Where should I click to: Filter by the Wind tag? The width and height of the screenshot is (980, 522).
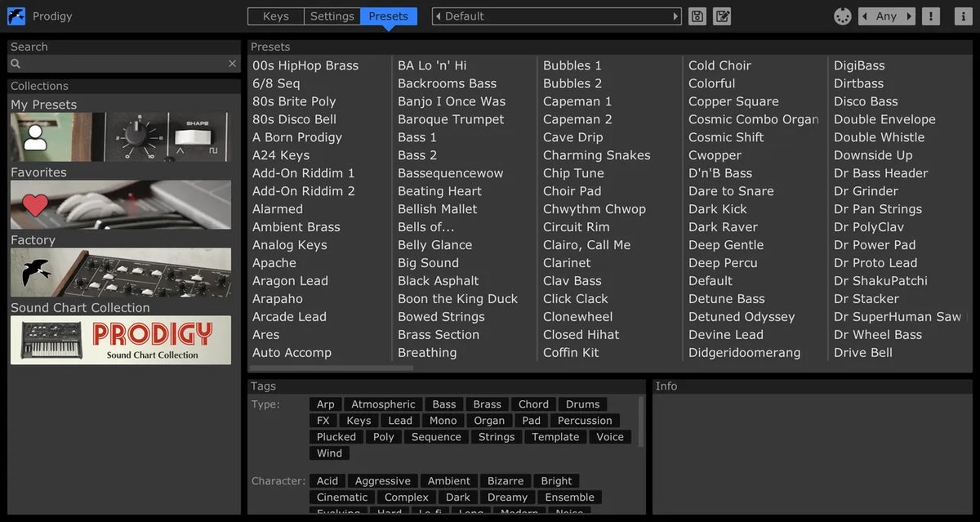[330, 453]
